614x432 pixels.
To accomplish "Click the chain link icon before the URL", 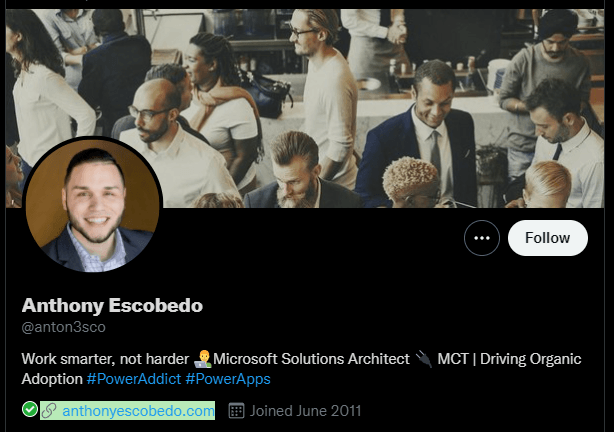I will click(x=49, y=411).
